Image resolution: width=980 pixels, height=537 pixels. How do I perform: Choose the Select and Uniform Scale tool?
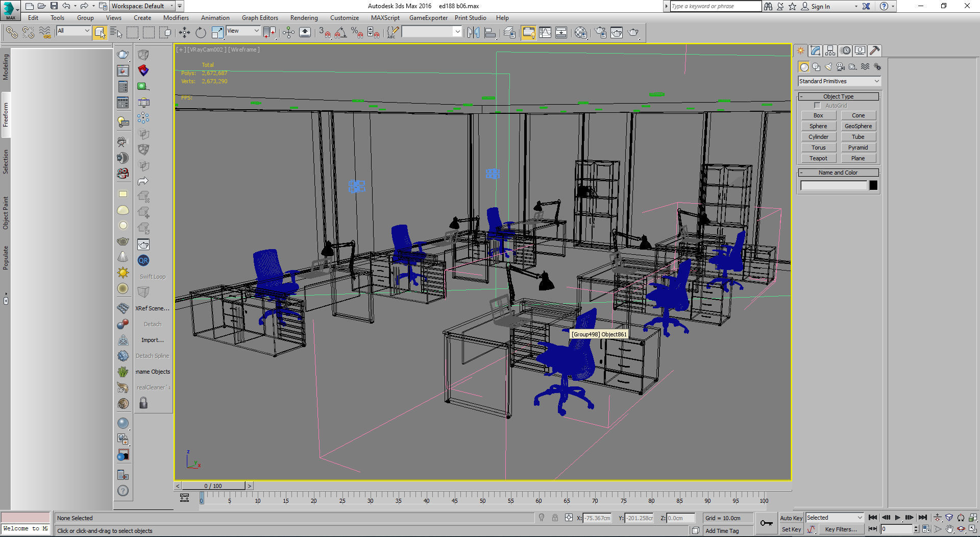coord(217,33)
